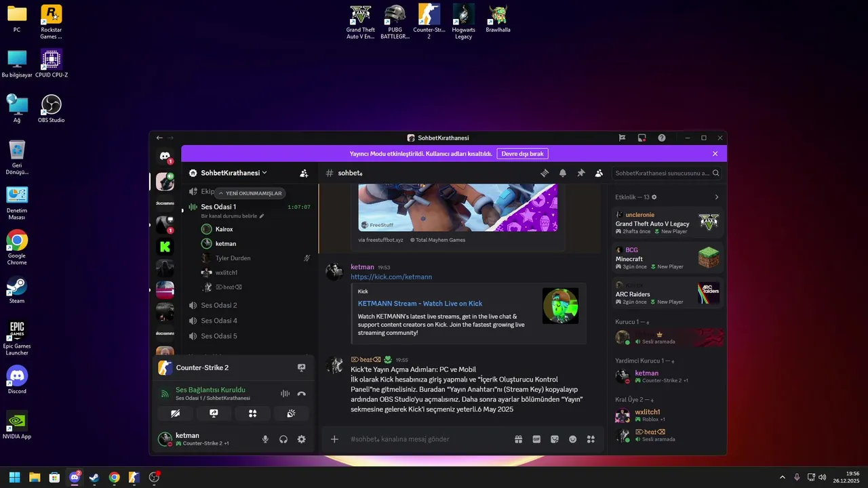Click the server search field
868x488 pixels.
coord(668,173)
